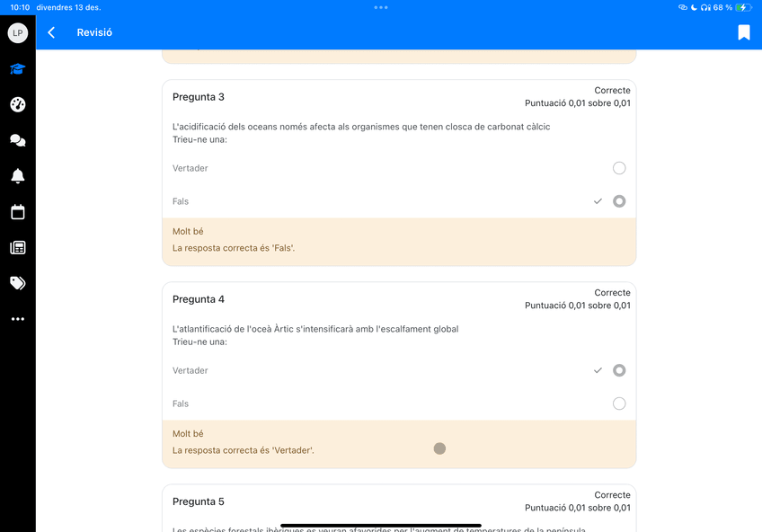Tap the bookmark icon in the header

click(x=743, y=32)
